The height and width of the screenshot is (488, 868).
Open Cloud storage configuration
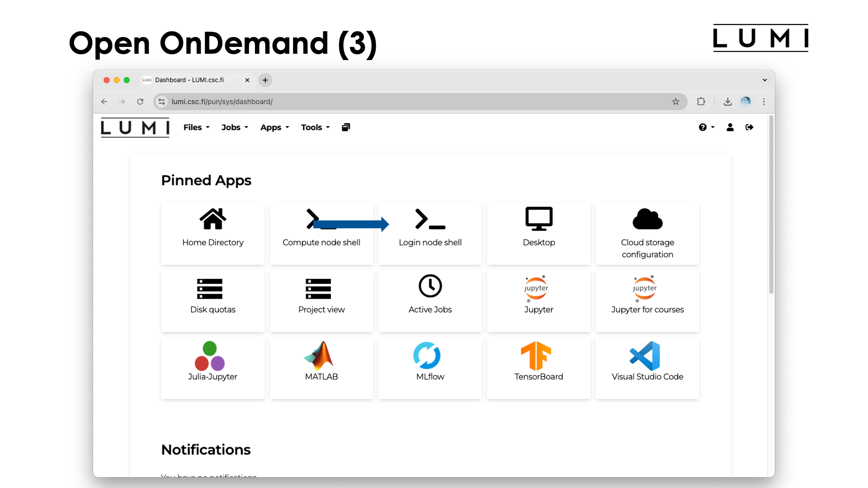(647, 233)
